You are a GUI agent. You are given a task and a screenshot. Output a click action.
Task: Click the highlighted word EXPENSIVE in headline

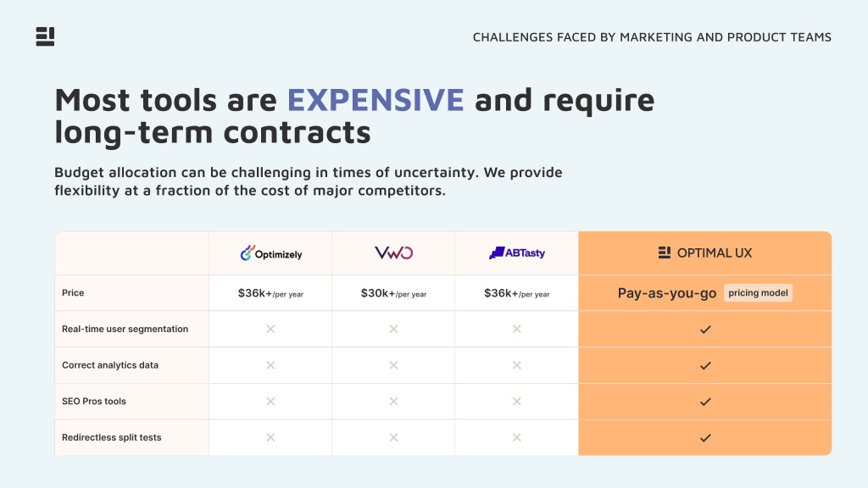coord(376,100)
